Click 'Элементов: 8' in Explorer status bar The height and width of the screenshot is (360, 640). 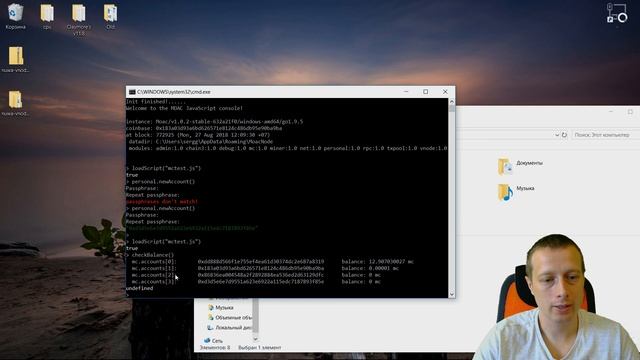215,348
